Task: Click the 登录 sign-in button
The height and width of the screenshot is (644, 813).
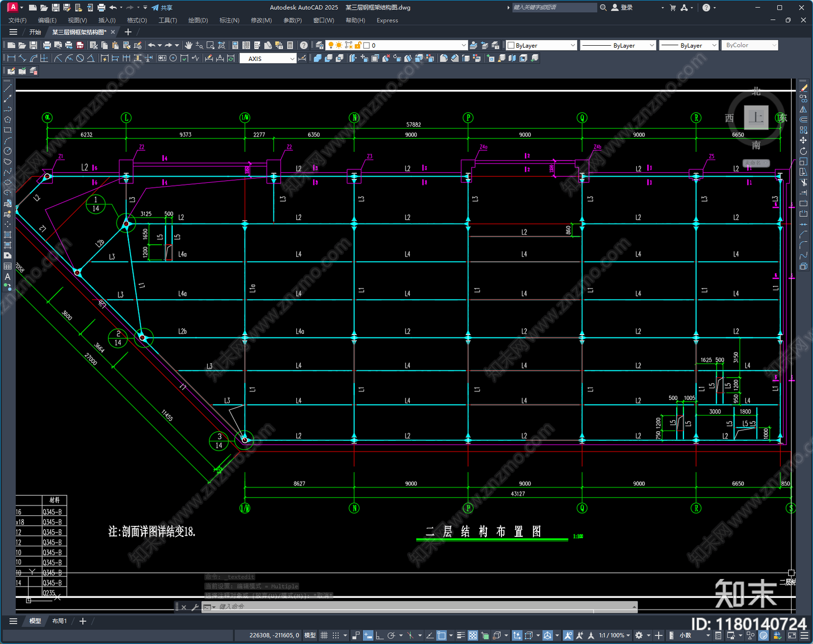Action: click(622, 8)
